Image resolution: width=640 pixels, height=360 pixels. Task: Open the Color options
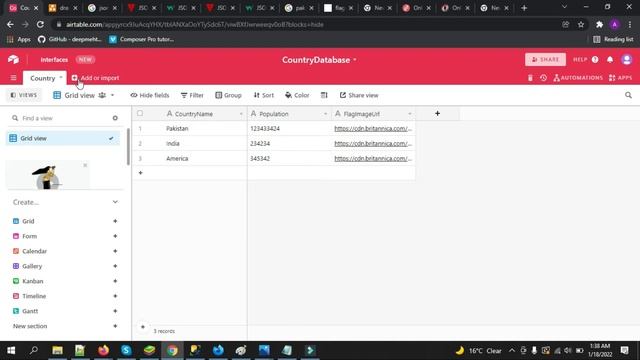point(297,95)
